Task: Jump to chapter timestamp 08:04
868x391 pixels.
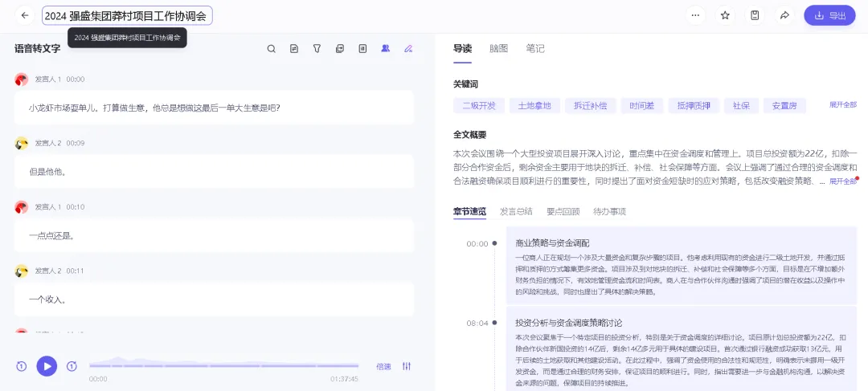Action: tap(477, 324)
